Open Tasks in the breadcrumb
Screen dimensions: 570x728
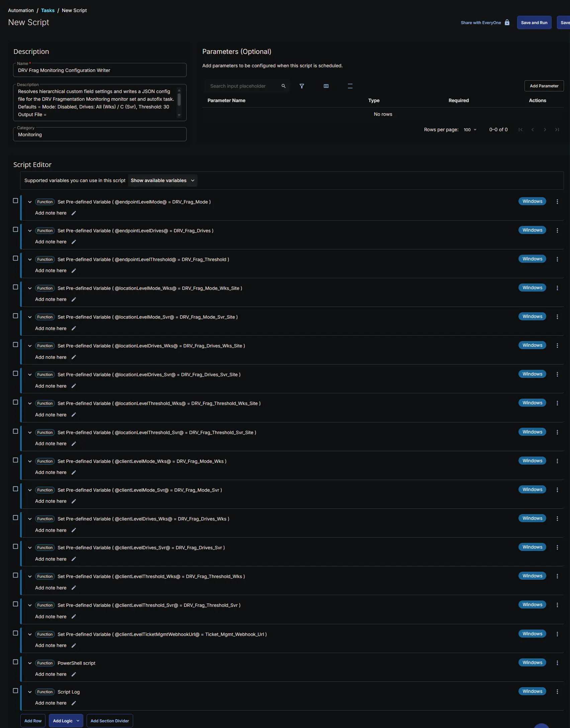pyautogui.click(x=48, y=10)
